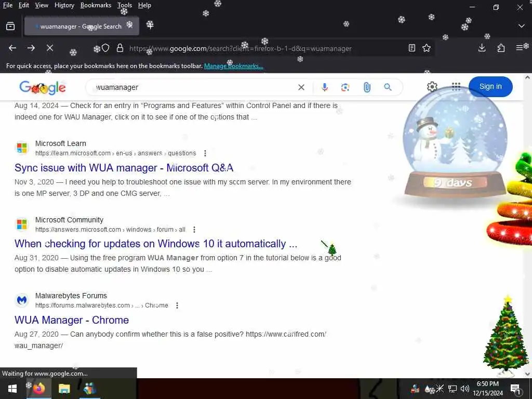Search by image with Google Lens

[345, 87]
